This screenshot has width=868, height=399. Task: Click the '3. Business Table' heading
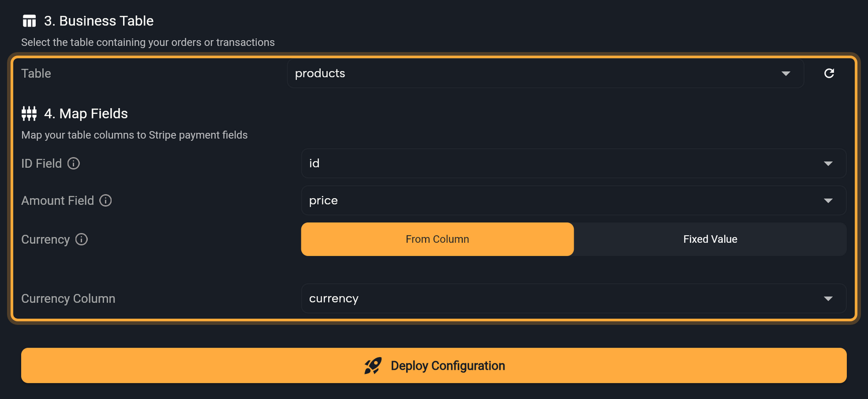point(99,21)
